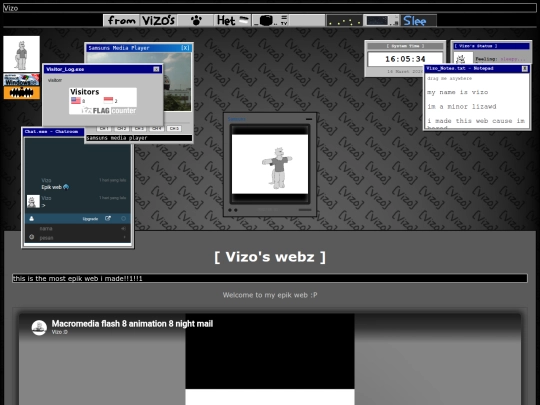Click Vizo's avatar in chat message
This screenshot has width=540, height=405.
coord(33,201)
